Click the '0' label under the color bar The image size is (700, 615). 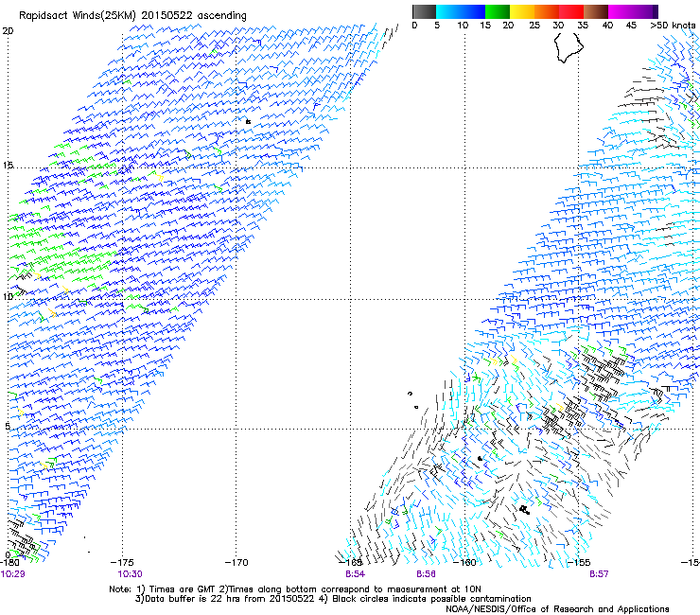tap(414, 26)
